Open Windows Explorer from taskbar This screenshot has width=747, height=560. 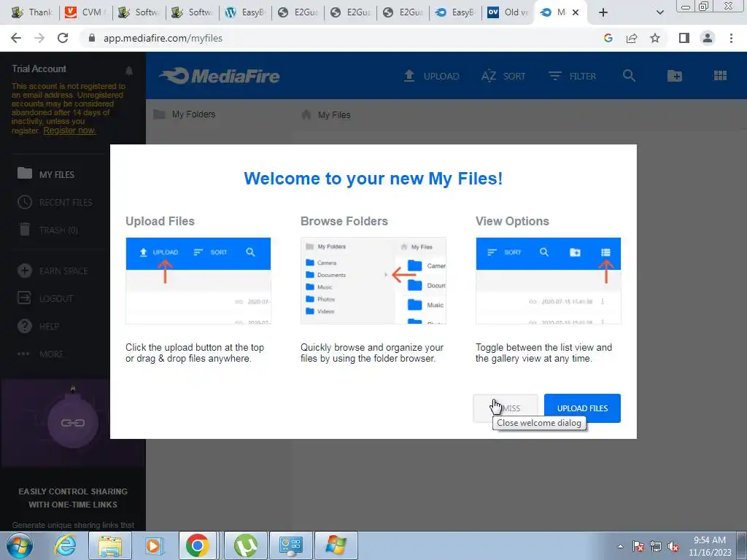[x=110, y=545]
